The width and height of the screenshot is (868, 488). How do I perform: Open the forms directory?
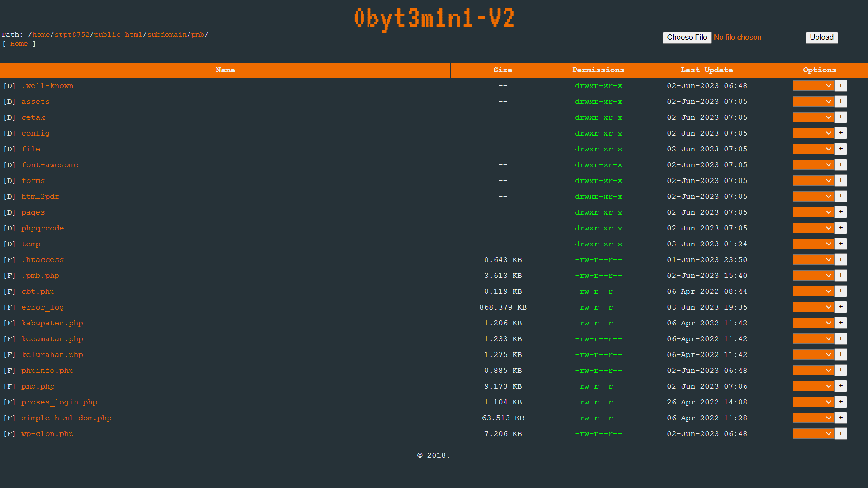(x=33, y=181)
